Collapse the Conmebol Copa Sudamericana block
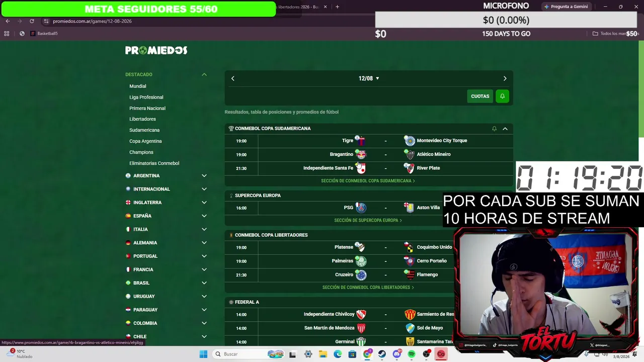 click(x=505, y=129)
